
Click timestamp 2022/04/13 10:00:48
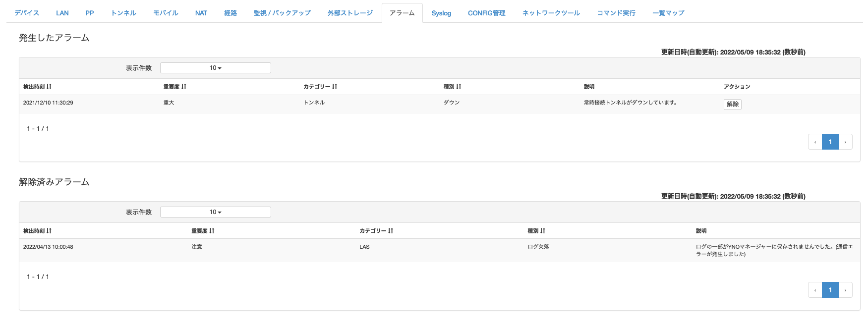point(48,247)
